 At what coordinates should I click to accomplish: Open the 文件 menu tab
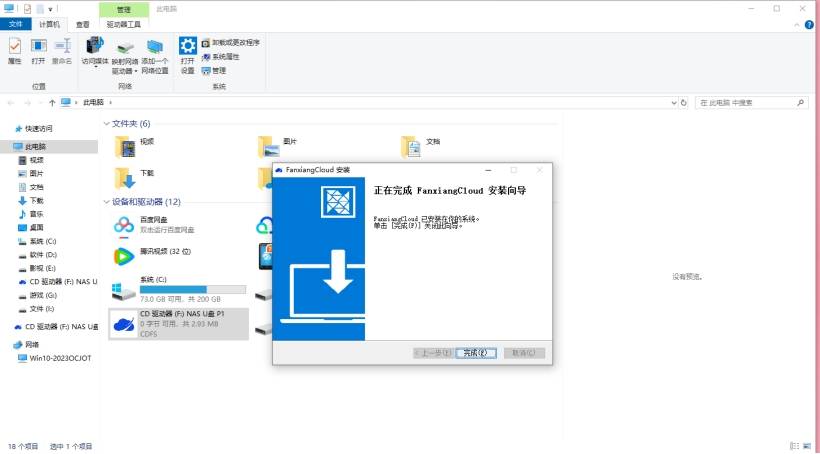16,23
